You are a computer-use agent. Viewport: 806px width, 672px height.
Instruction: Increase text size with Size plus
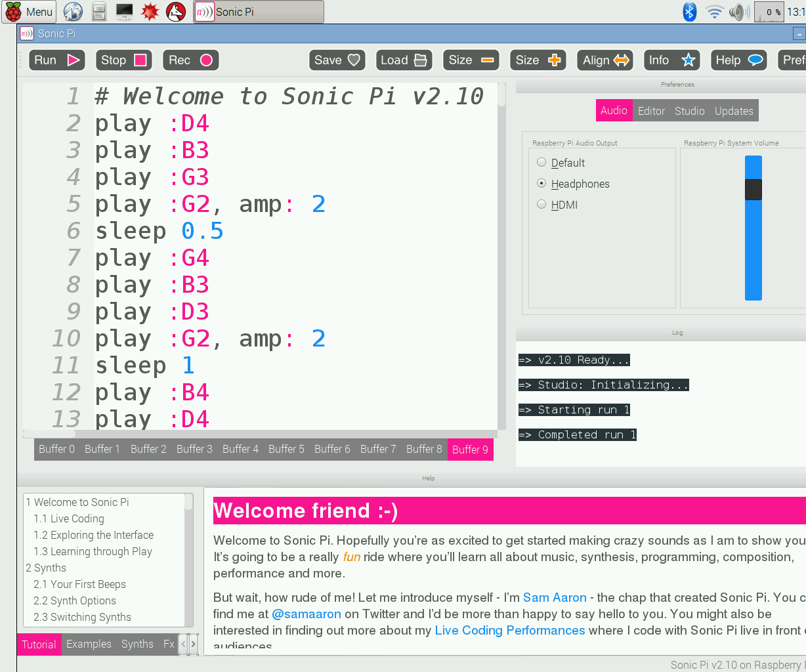coord(538,60)
